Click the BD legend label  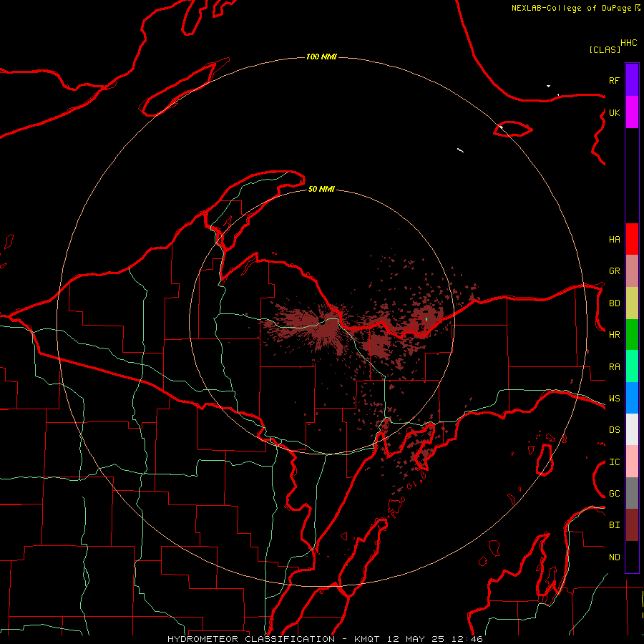(614, 303)
